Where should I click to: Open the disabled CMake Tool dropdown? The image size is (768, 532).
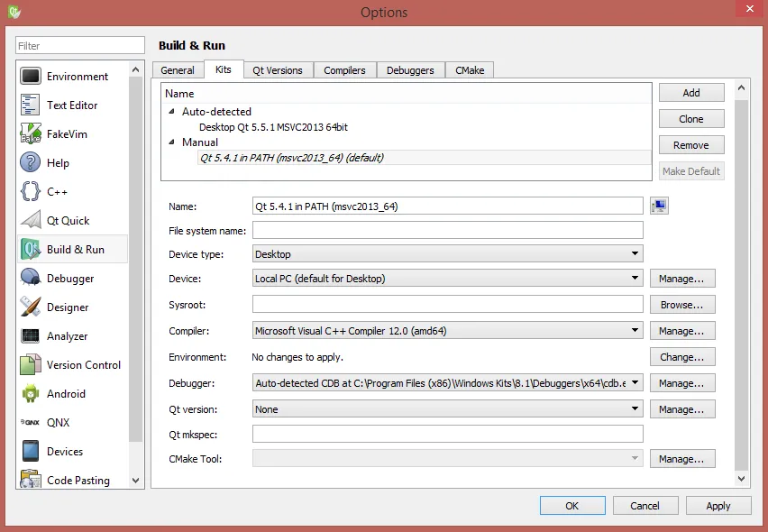(448, 459)
